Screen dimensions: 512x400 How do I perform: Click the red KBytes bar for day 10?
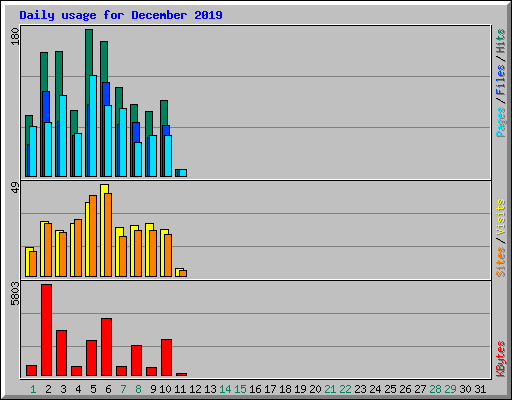click(167, 358)
